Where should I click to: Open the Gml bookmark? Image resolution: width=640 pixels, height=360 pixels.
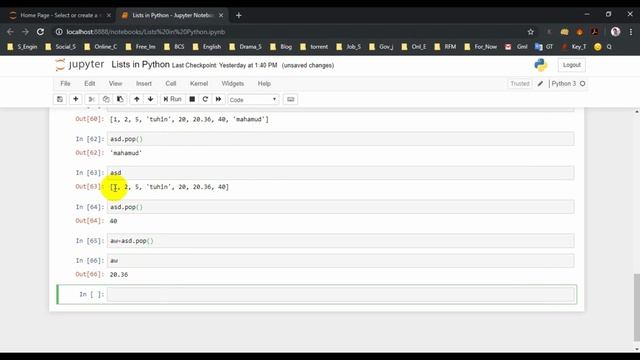click(517, 47)
